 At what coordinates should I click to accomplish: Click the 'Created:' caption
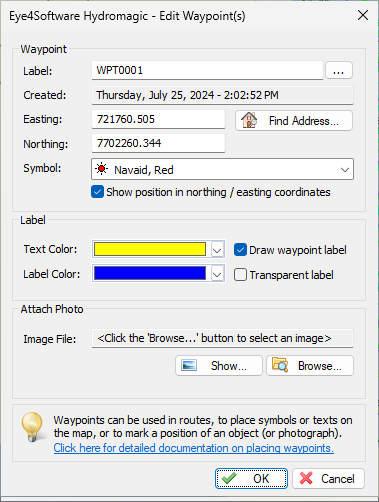(45, 95)
